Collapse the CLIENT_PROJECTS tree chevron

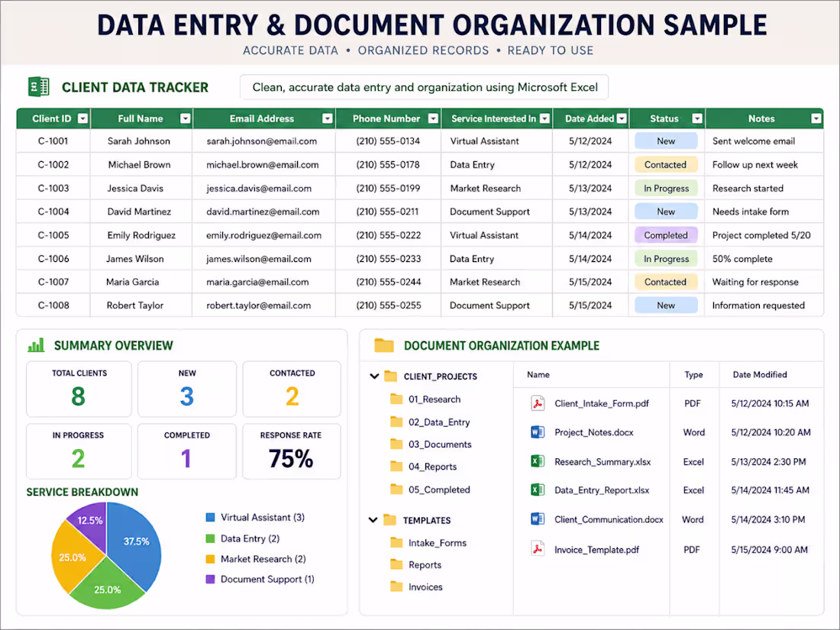tap(374, 376)
